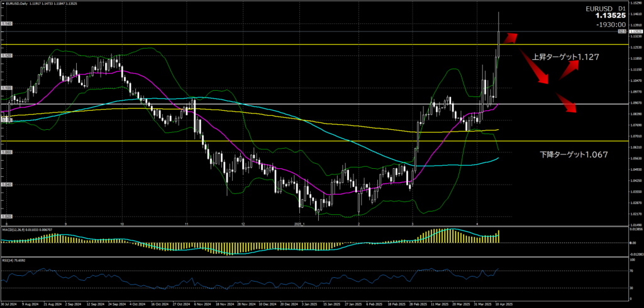Screen dimensions: 644x308
Task: Select the red arrow beside the latest candle
Action: [x=509, y=38]
